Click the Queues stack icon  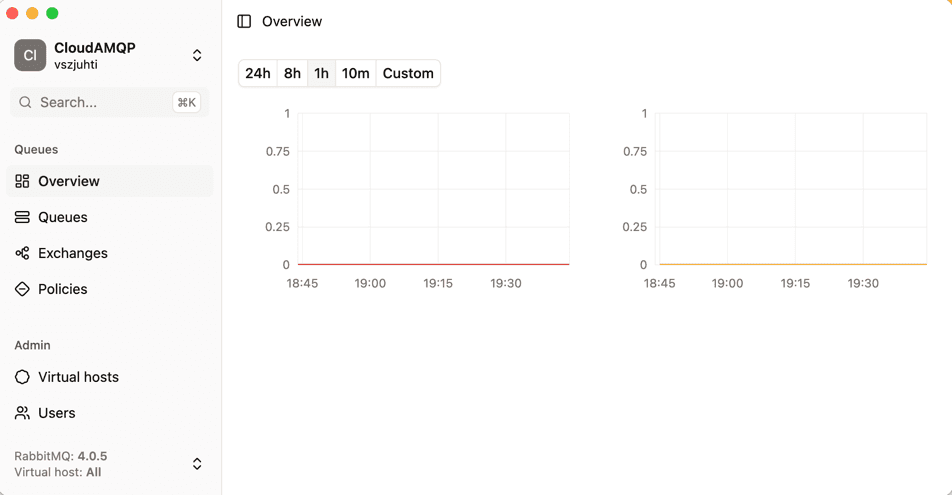point(22,217)
